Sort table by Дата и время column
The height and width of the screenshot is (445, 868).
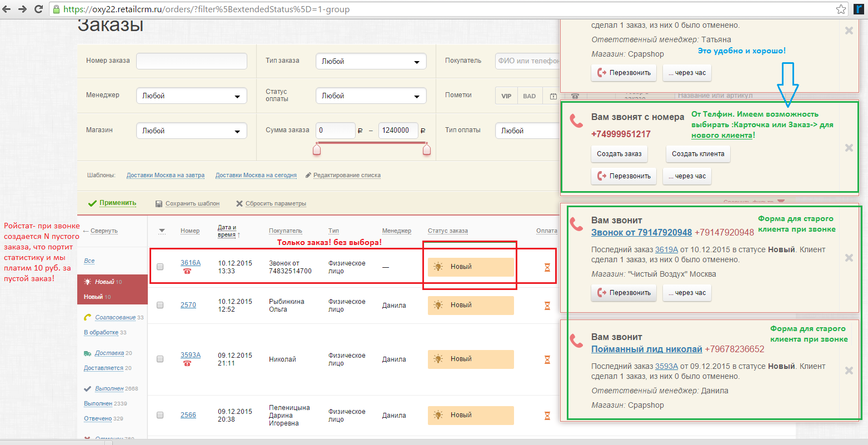[x=227, y=231]
